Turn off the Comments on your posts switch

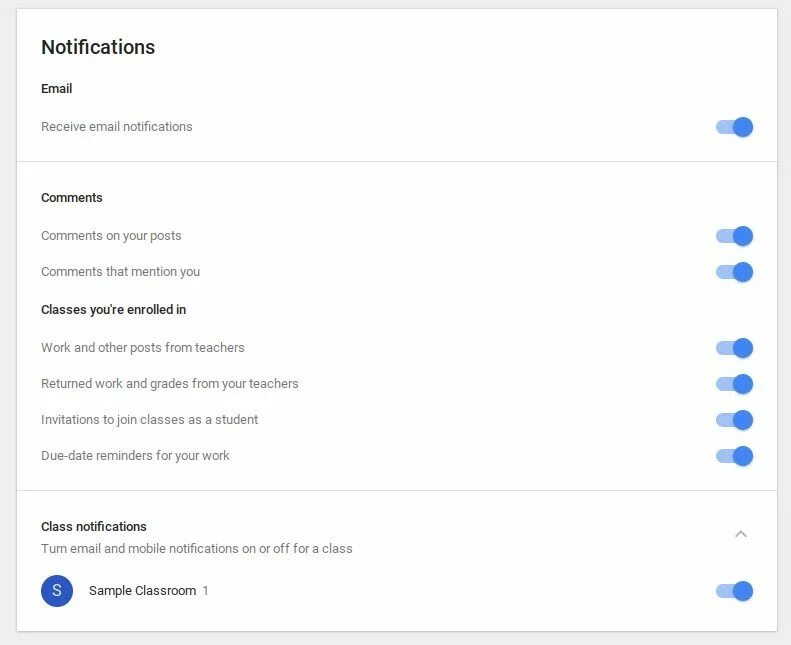coord(734,236)
